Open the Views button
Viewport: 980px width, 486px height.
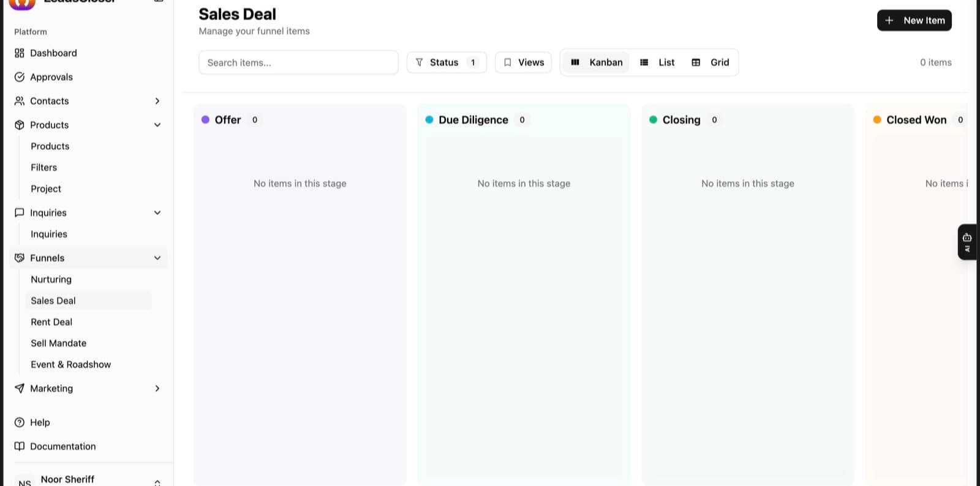524,62
